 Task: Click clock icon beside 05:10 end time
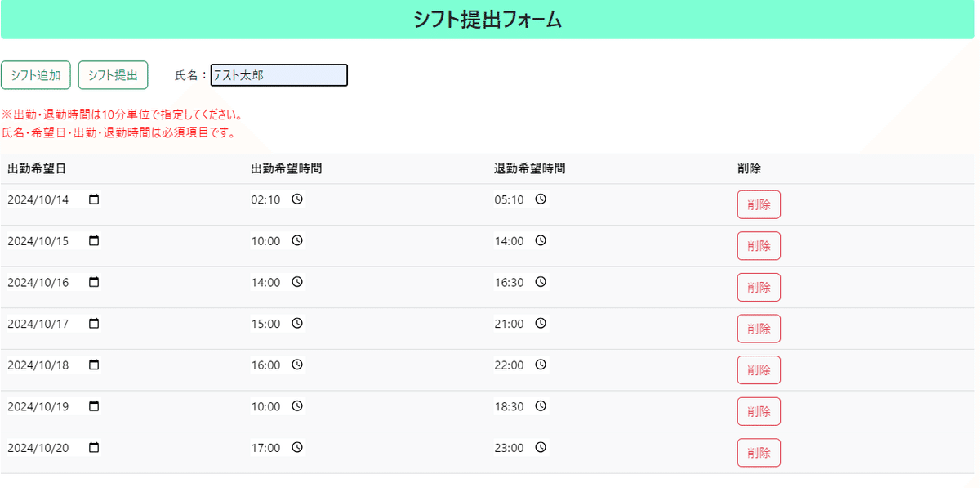pos(541,199)
